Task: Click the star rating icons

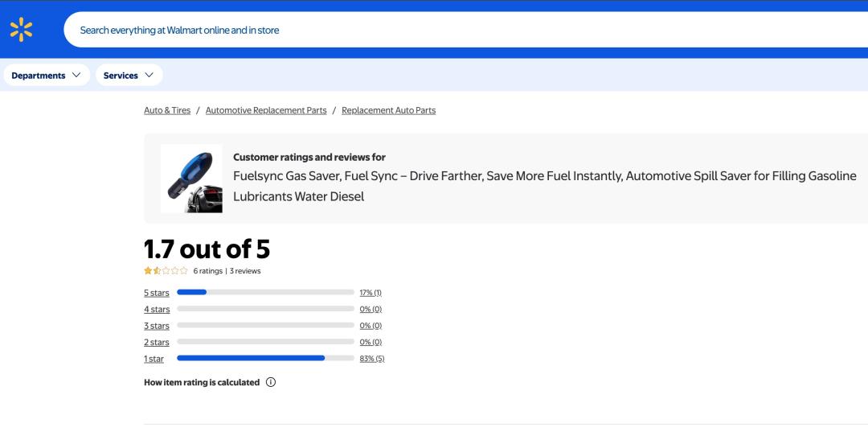Action: (x=166, y=271)
